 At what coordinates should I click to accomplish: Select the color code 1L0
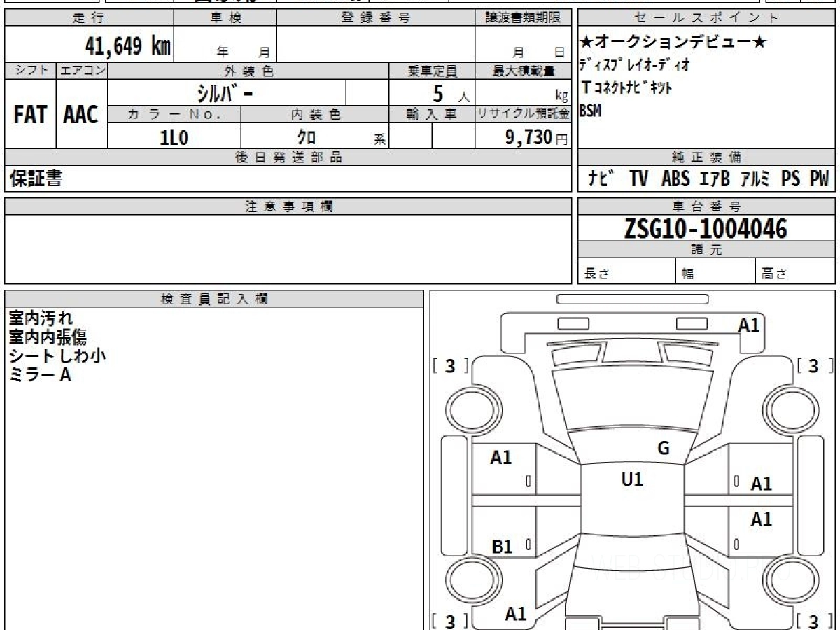tap(174, 138)
